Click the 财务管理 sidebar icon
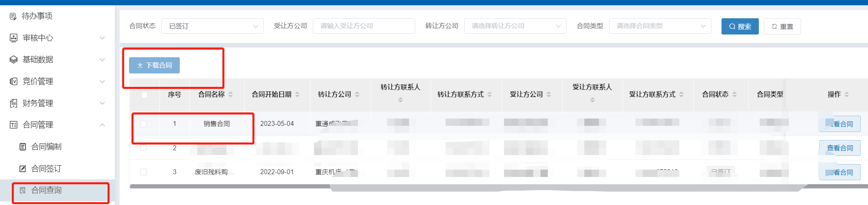This screenshot has width=868, height=205. tap(13, 103)
